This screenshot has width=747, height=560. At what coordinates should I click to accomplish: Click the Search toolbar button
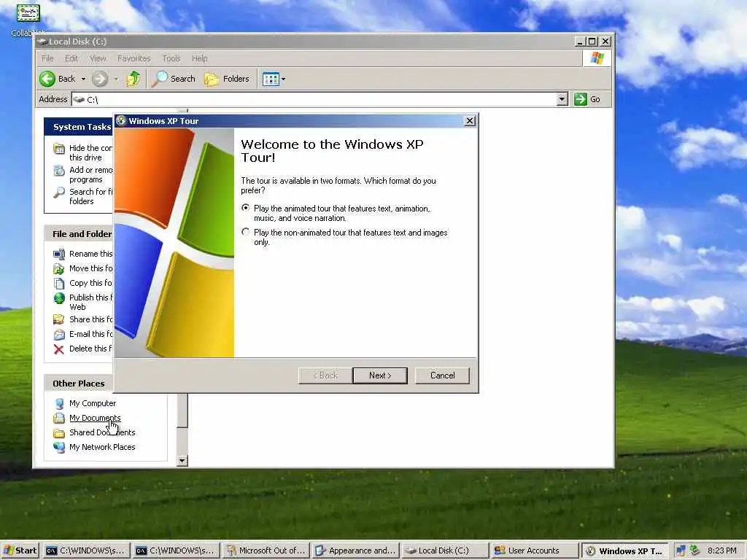[x=174, y=79]
